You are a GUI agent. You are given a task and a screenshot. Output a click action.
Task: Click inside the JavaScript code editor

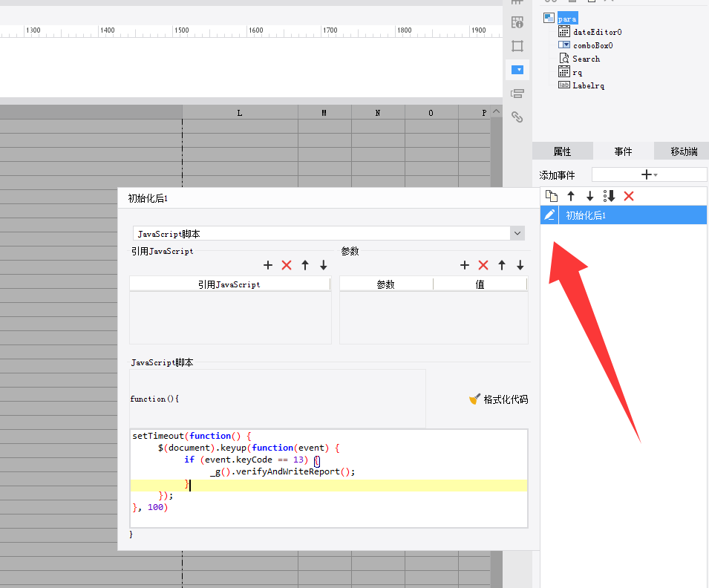(329, 478)
